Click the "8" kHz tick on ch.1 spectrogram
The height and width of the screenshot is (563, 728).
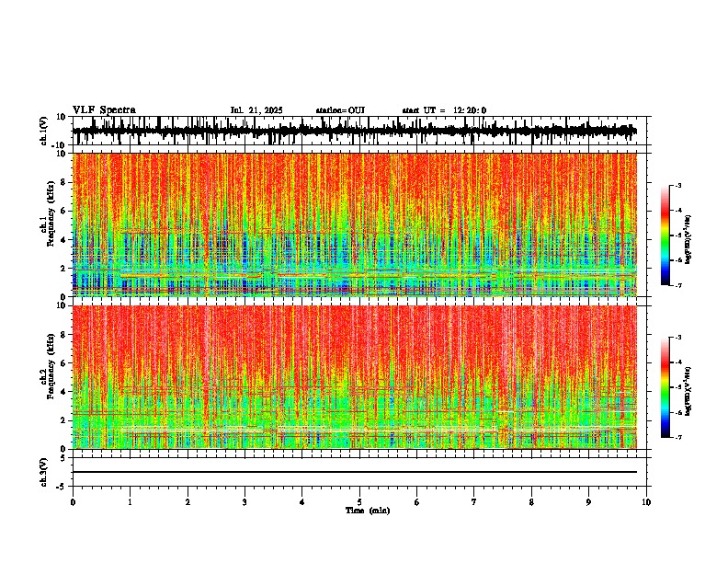64,182
